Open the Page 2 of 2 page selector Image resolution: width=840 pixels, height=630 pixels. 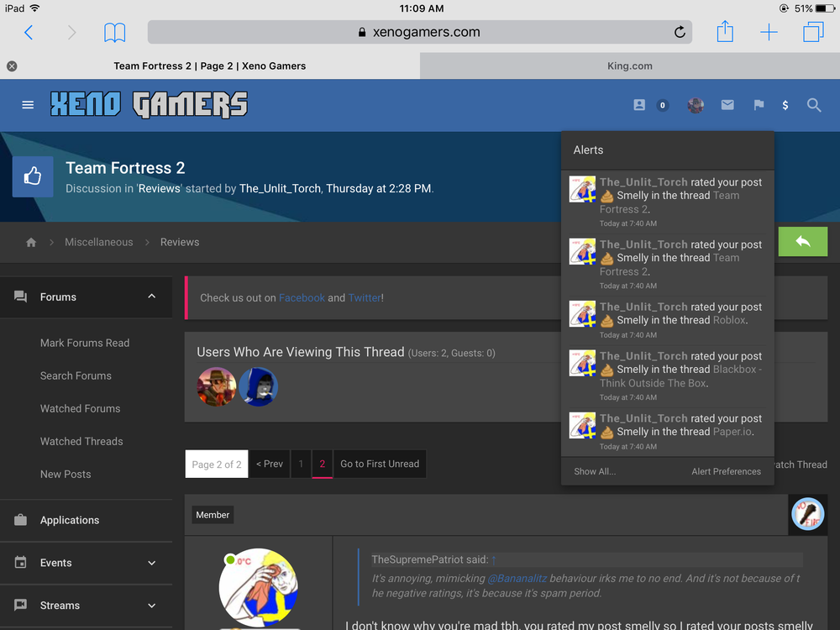[x=217, y=464]
